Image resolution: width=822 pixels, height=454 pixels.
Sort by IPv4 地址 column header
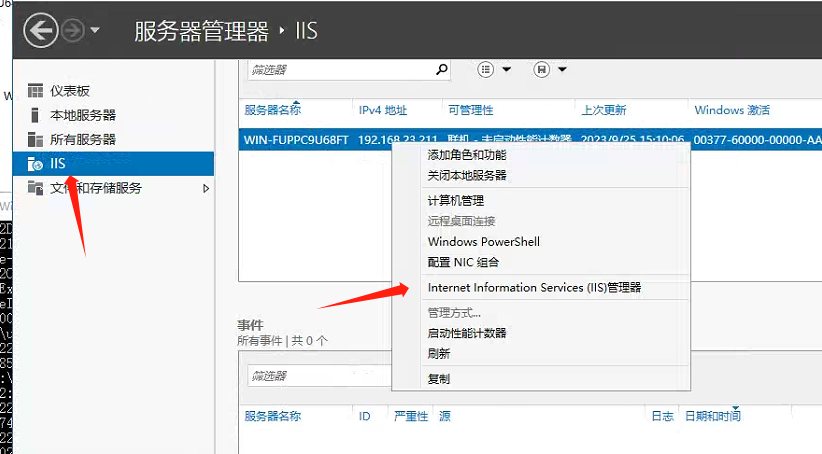382,110
